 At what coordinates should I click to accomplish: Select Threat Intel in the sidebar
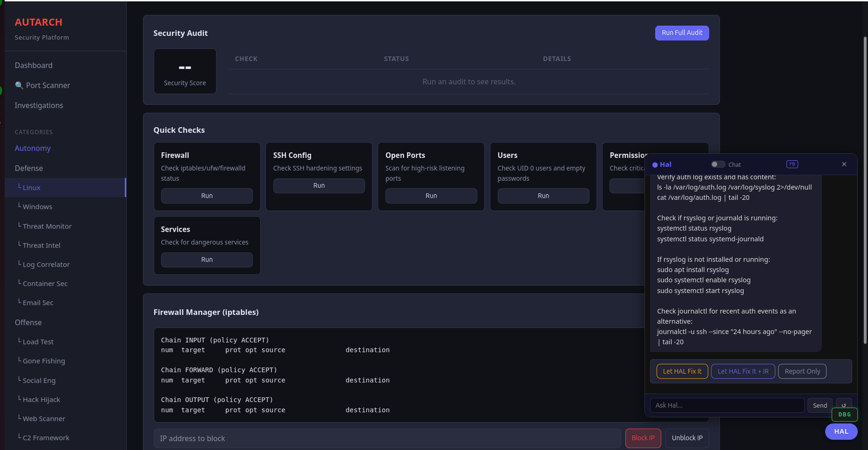point(41,245)
